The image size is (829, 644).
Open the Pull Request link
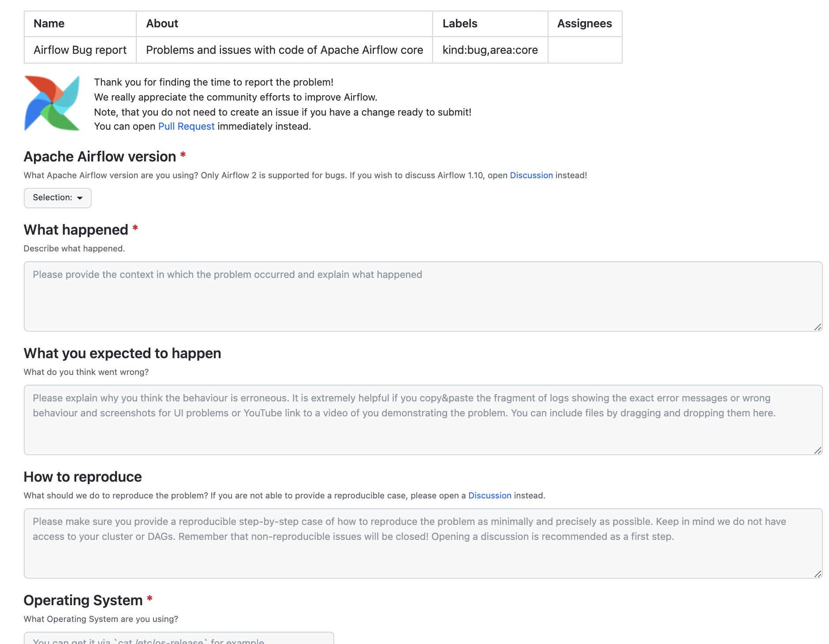coord(186,126)
